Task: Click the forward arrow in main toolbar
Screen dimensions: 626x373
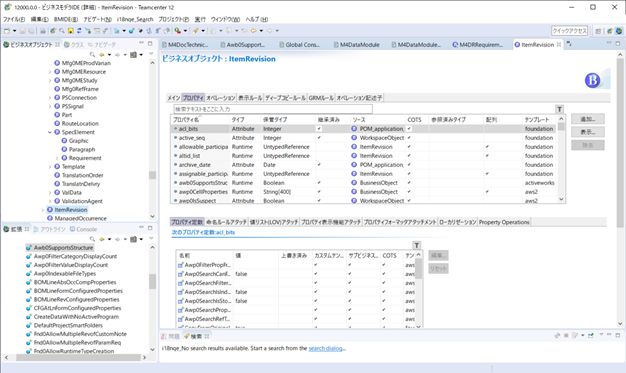Action: (269, 31)
